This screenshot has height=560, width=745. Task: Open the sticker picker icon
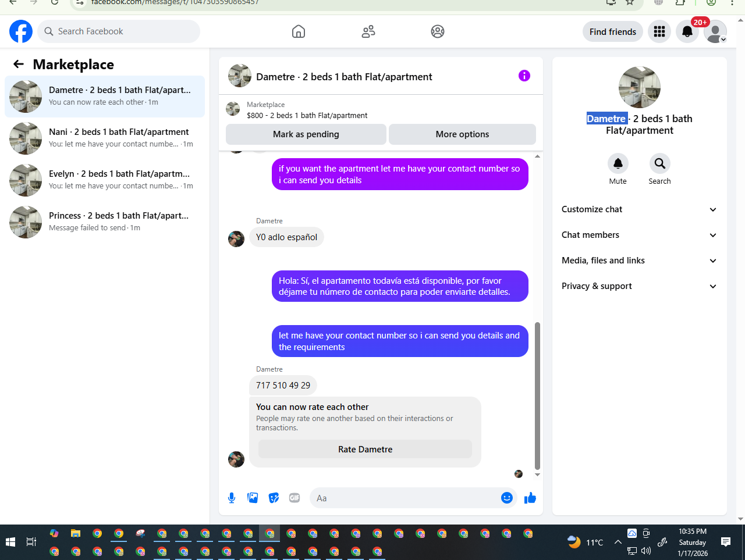pos(274,498)
